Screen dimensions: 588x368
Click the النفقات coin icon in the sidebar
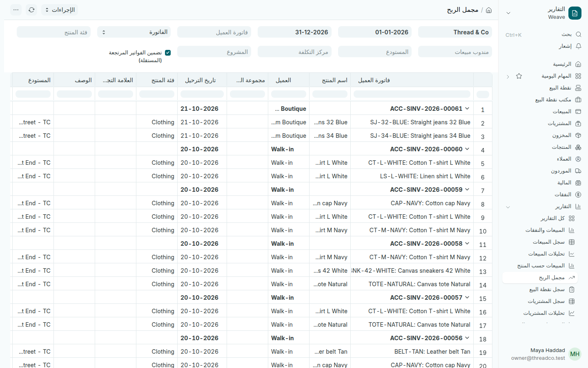tap(578, 195)
